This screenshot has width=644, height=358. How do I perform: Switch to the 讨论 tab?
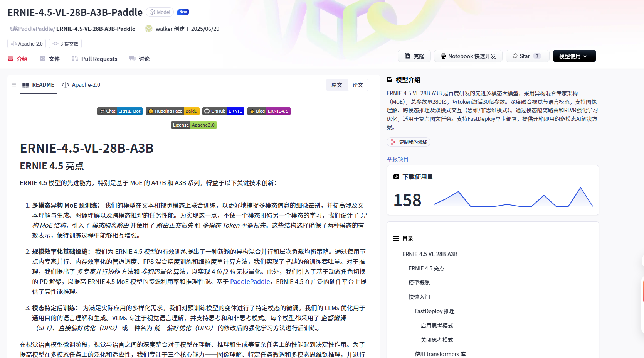pyautogui.click(x=144, y=59)
